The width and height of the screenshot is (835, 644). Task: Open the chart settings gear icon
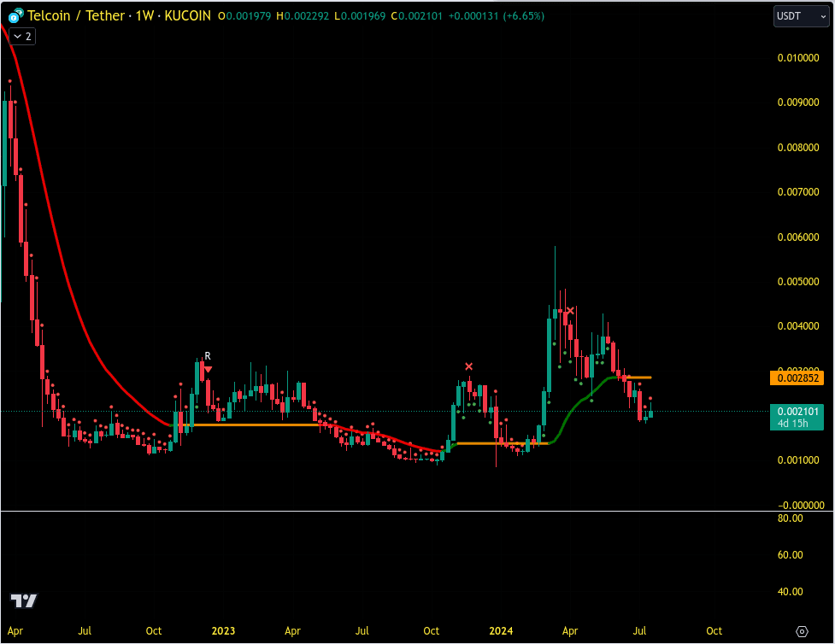[802, 631]
